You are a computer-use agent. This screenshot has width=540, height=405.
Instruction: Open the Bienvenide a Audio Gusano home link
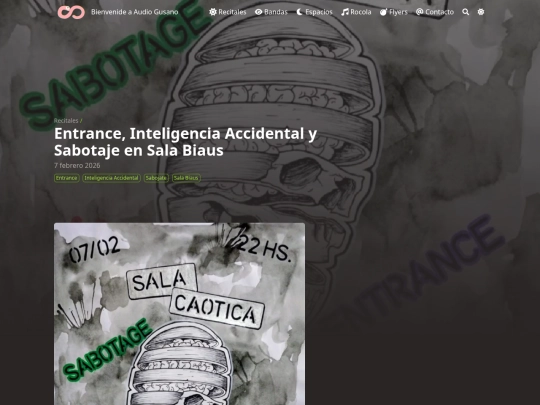(135, 12)
